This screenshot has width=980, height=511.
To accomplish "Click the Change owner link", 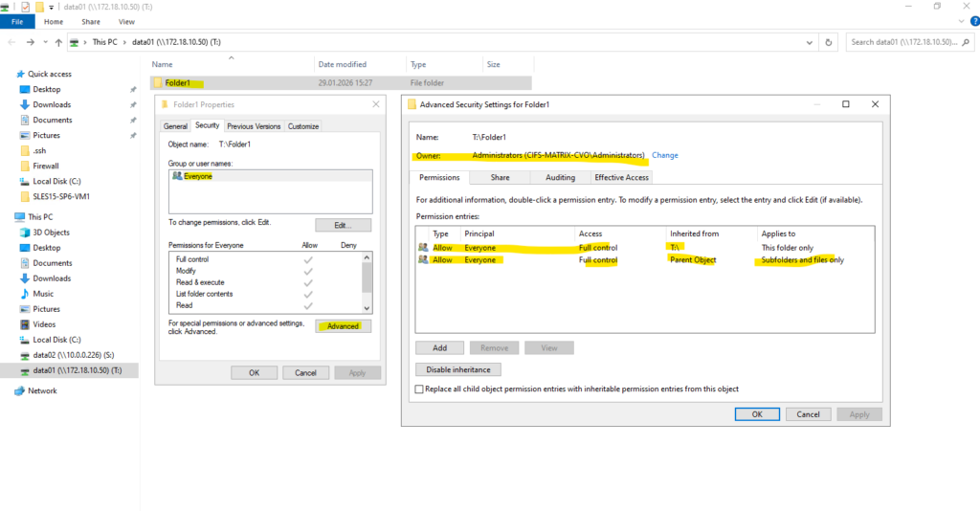I will [x=664, y=155].
